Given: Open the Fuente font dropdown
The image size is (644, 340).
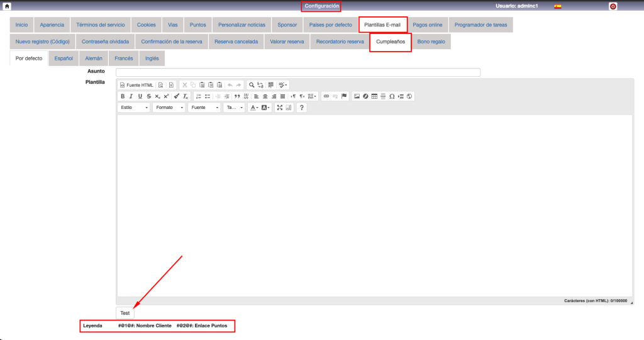Looking at the screenshot, I should (204, 108).
